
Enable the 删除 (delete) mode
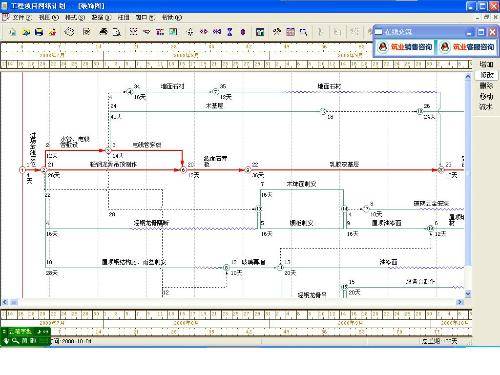point(486,86)
